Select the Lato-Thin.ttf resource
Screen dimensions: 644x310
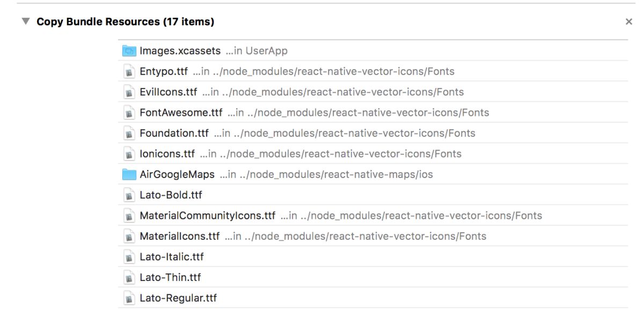click(x=170, y=278)
